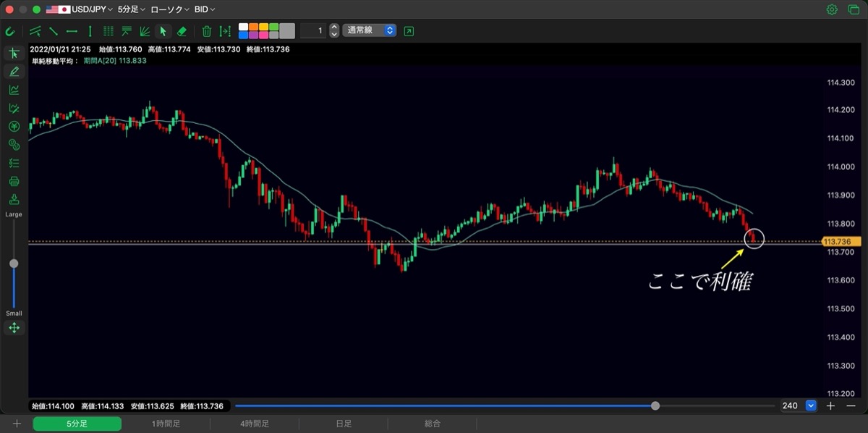Screen dimensions: 868x433
Task: Toggle the crosshair cursor in sidebar
Action: 14,53
